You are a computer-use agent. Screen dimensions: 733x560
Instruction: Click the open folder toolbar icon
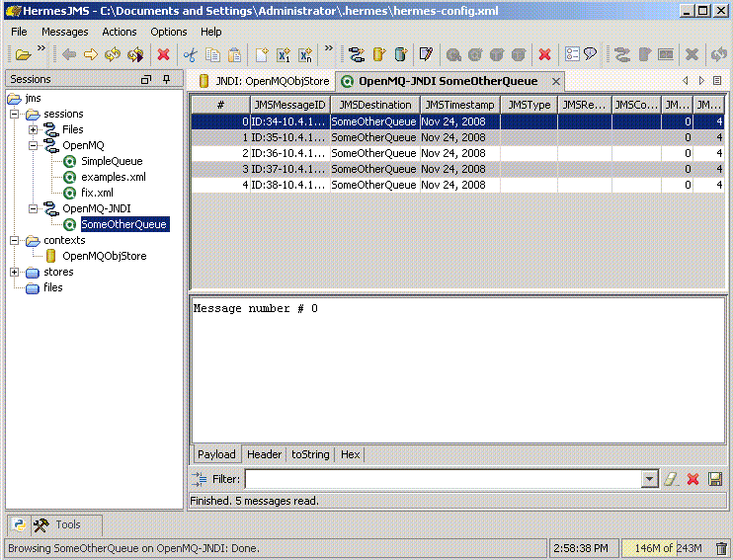coord(22,55)
